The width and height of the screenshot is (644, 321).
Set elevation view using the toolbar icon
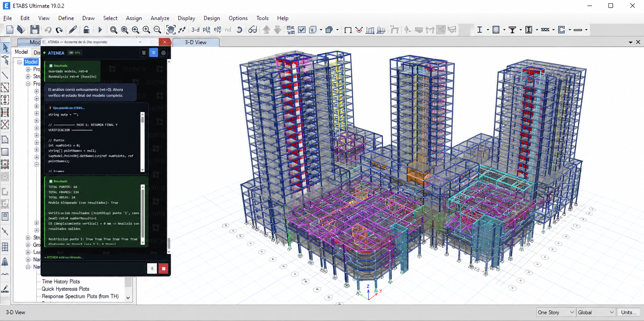pos(217,30)
